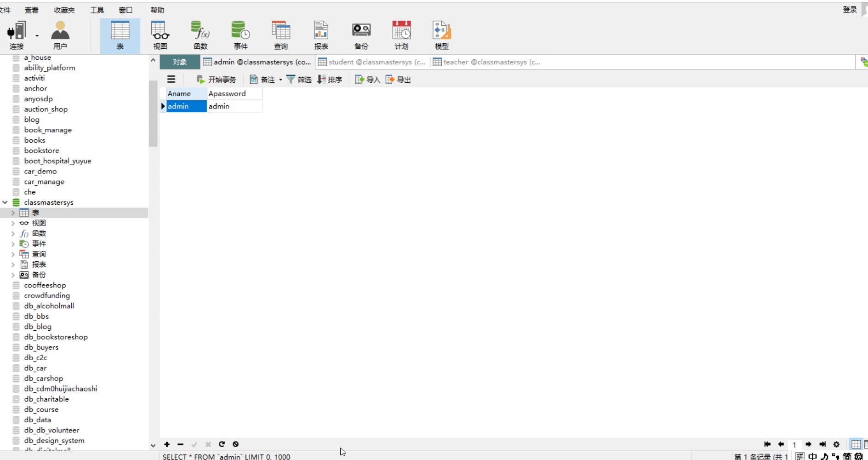
Task: Refresh the table data
Action: [222, 444]
